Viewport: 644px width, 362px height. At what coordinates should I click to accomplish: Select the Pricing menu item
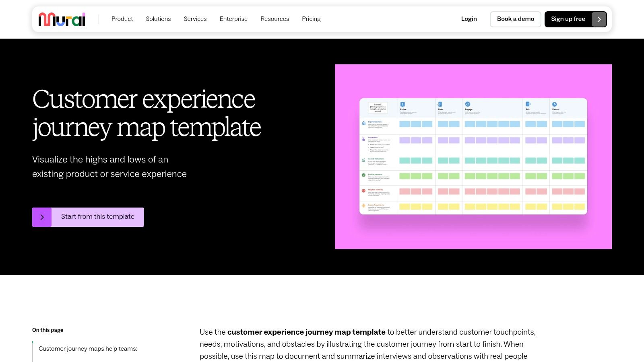click(311, 19)
